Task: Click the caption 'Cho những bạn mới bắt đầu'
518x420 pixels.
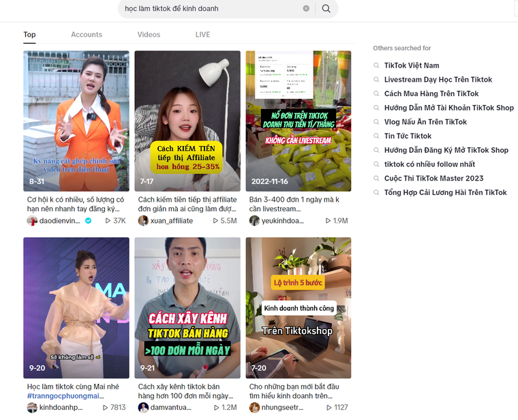Action: [x=294, y=387]
